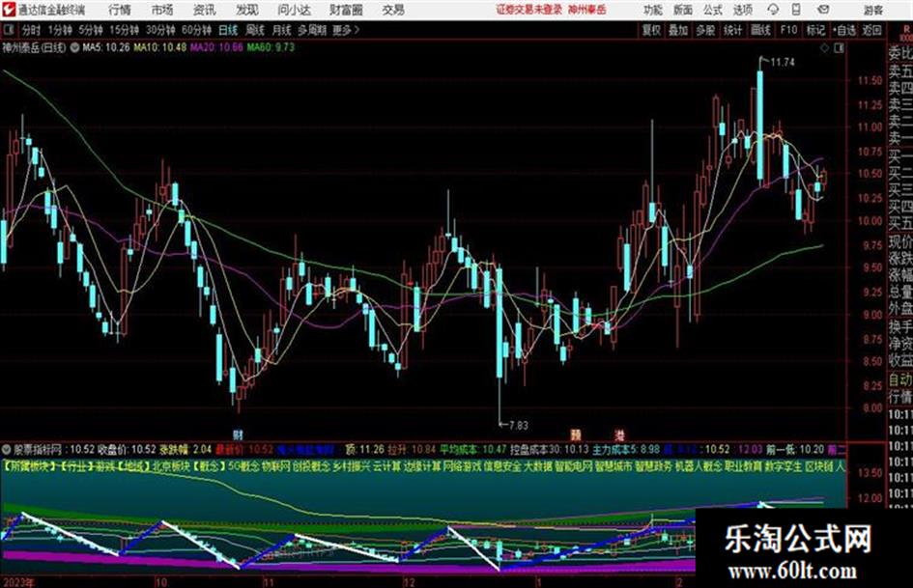Open the 资讯 menu

click(205, 10)
